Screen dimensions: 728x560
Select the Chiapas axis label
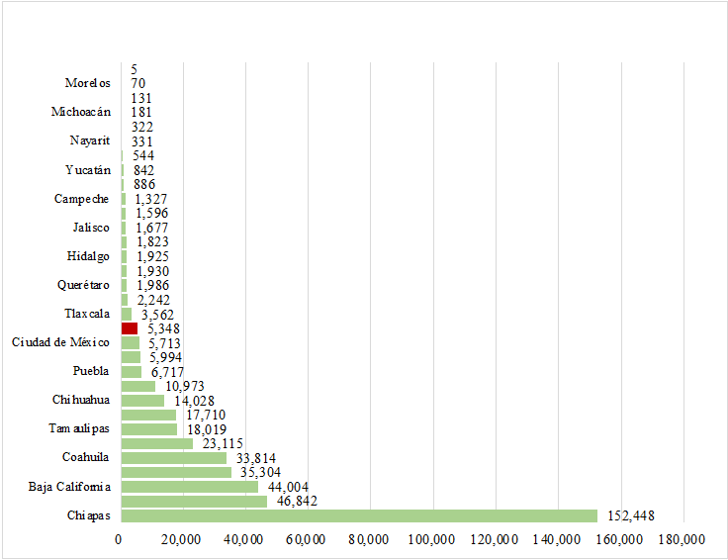click(x=88, y=515)
